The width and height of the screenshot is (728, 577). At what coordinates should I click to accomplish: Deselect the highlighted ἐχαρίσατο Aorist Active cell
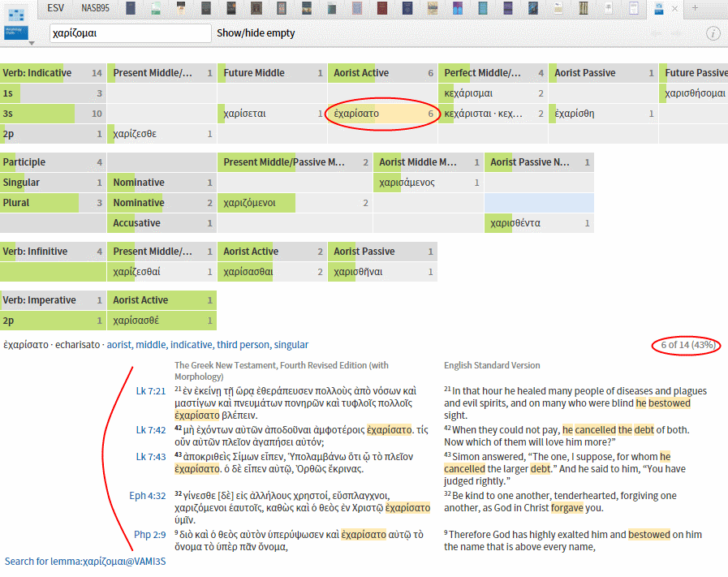(381, 113)
